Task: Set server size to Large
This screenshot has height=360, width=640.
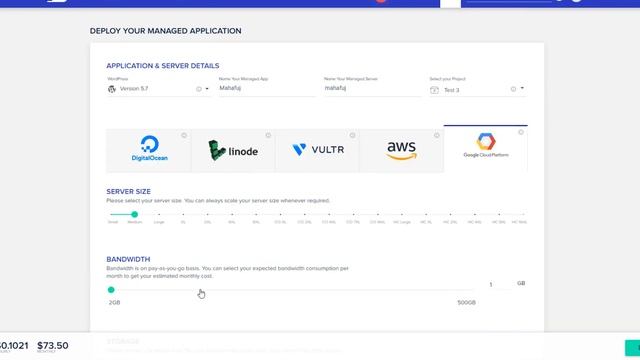Action: point(159,222)
